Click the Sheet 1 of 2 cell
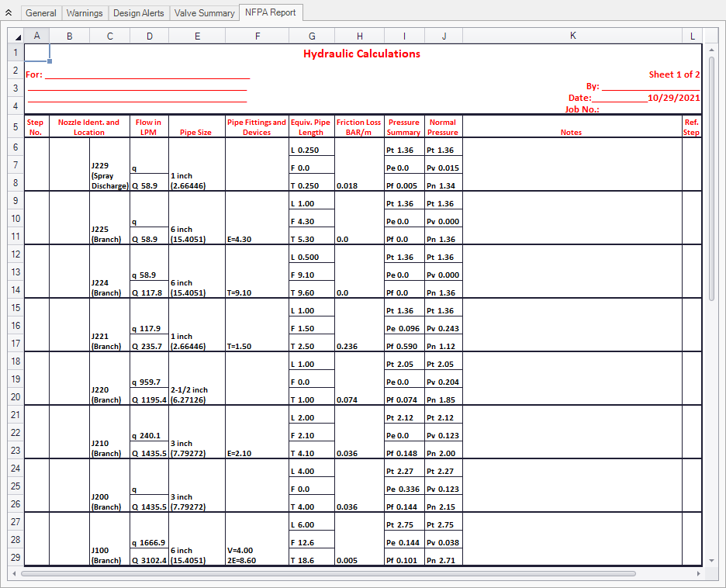The image size is (726, 588). click(674, 74)
